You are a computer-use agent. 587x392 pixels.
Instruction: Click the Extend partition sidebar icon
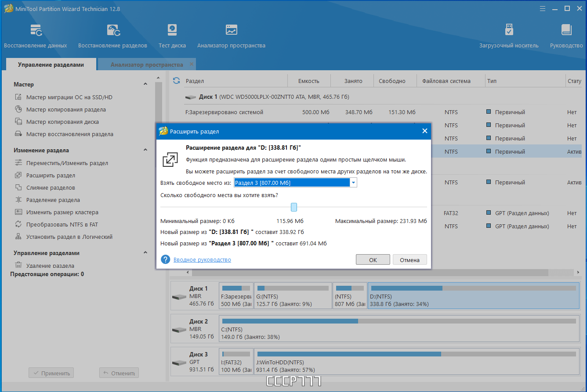click(x=18, y=175)
